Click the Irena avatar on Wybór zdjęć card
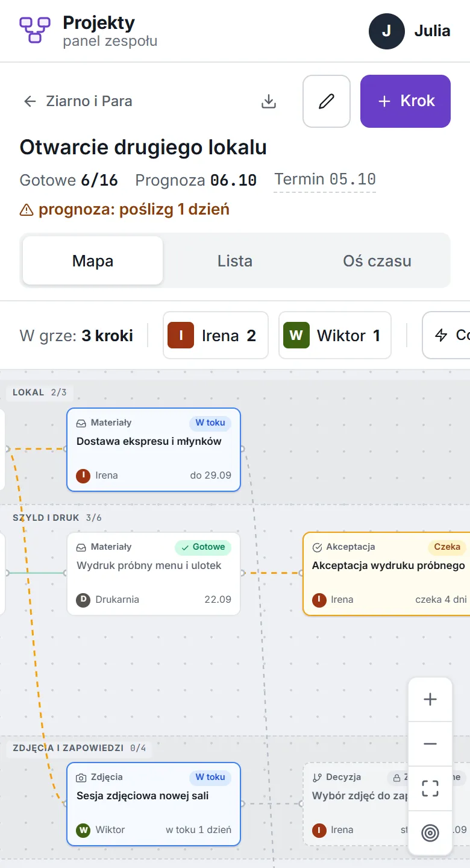 click(x=319, y=830)
